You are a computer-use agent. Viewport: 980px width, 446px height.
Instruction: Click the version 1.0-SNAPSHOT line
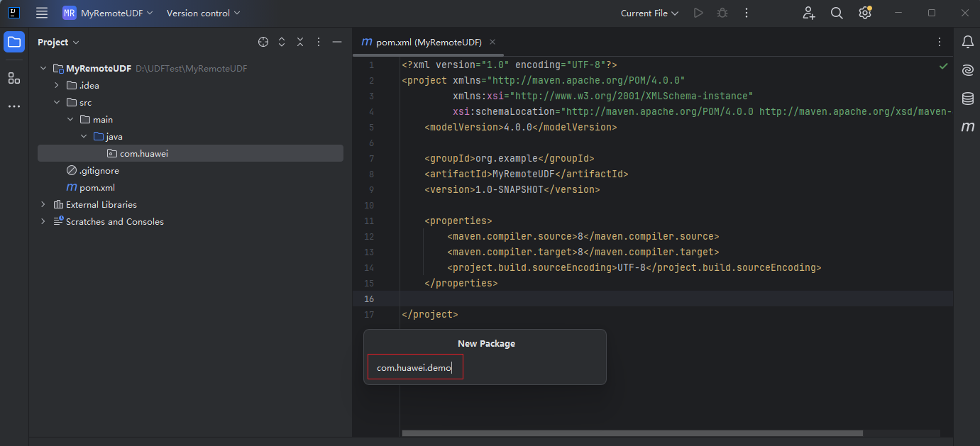[x=512, y=189]
